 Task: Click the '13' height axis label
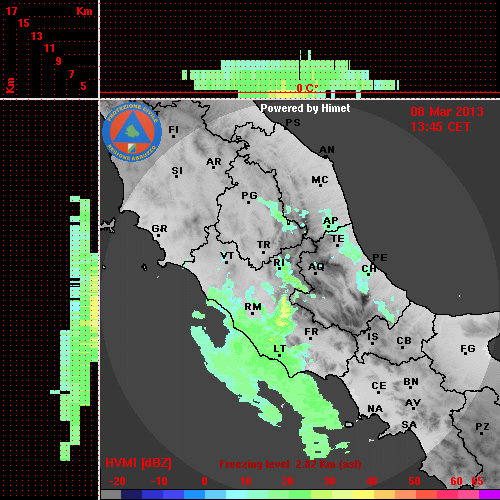pyautogui.click(x=37, y=36)
